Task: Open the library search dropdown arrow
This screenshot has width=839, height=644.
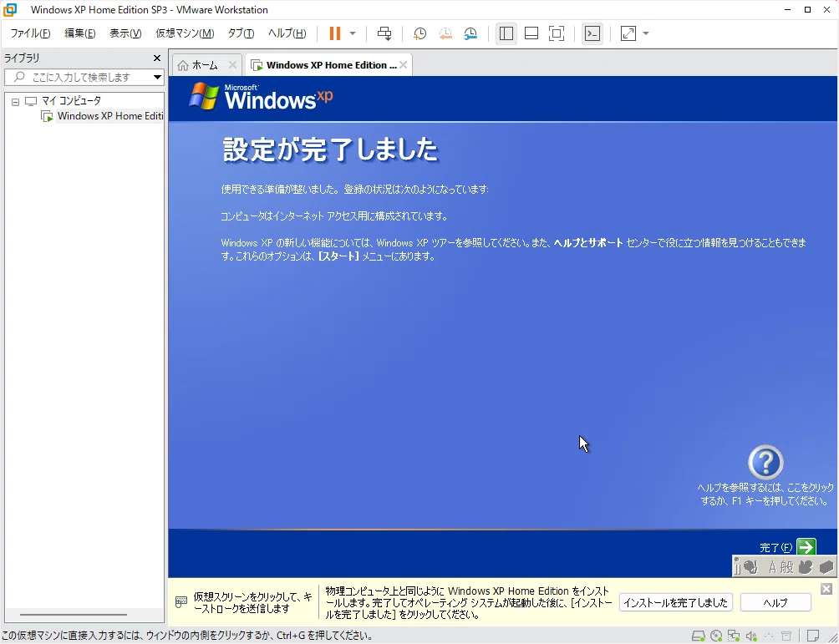Action: click(157, 77)
